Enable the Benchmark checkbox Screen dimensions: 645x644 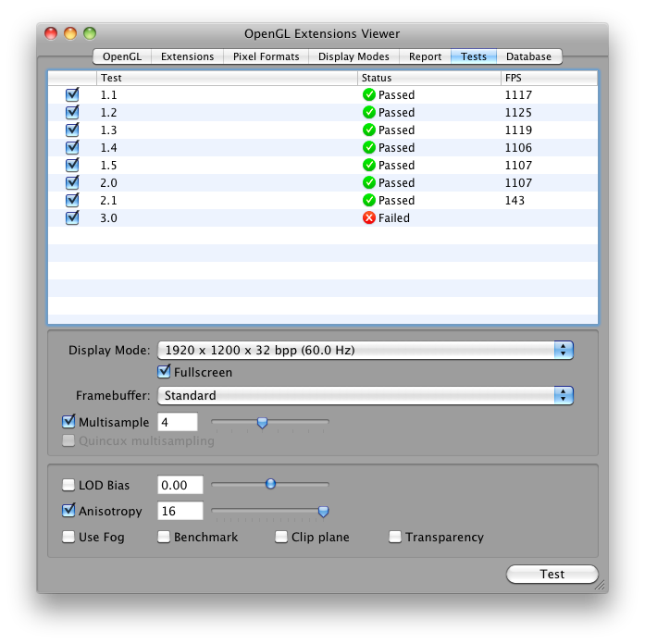pyautogui.click(x=164, y=537)
